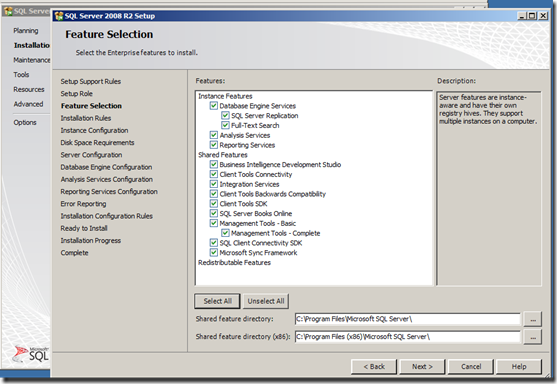The height and width of the screenshot is (384, 557).
Task: Select Redistributable Features heading in tree
Action: tap(234, 262)
